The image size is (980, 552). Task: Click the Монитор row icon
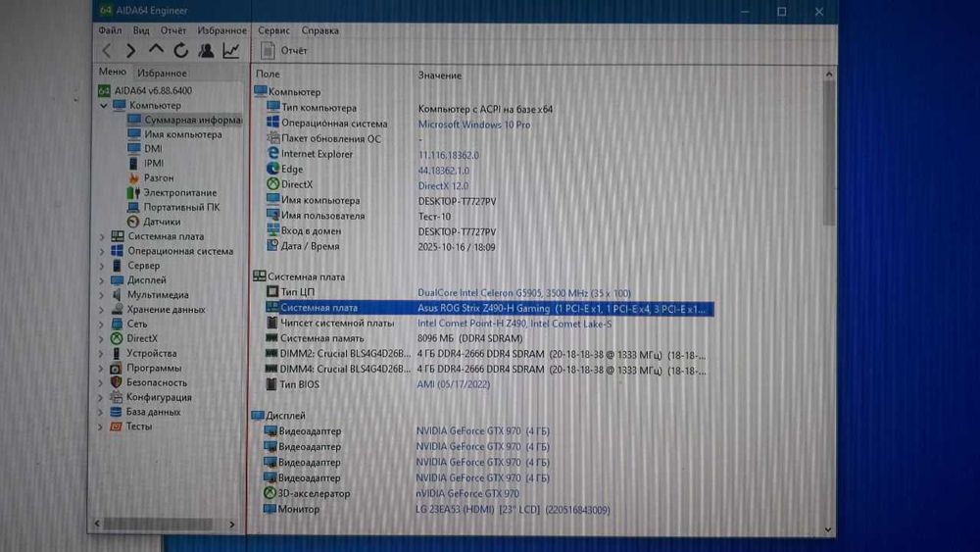point(269,508)
